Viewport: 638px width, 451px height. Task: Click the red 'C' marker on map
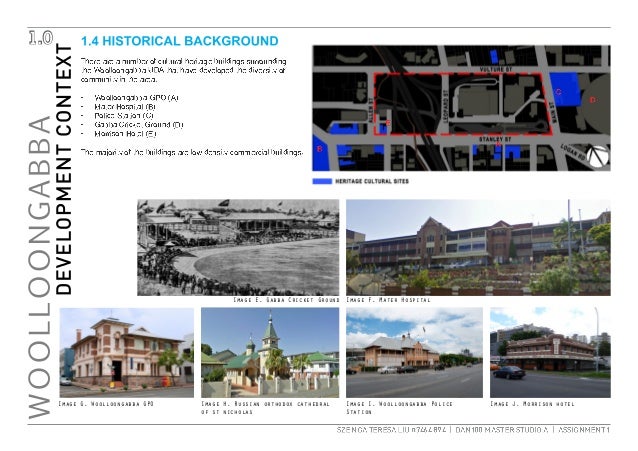pos(558,92)
